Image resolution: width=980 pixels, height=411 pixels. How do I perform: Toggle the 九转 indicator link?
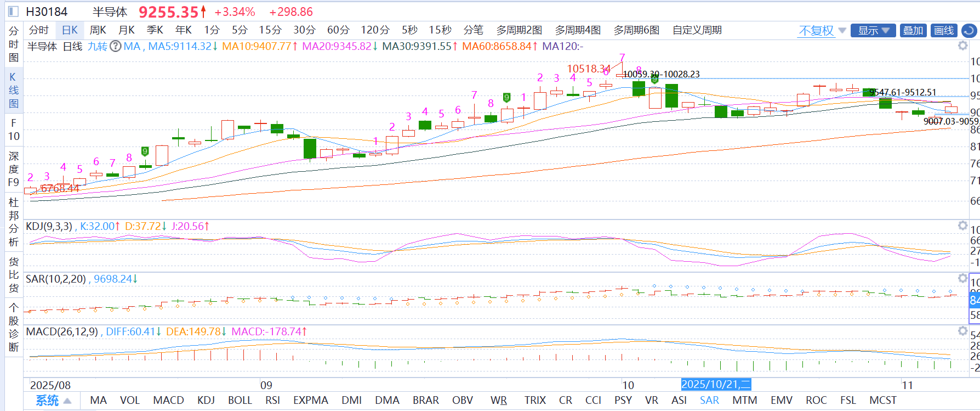98,46
